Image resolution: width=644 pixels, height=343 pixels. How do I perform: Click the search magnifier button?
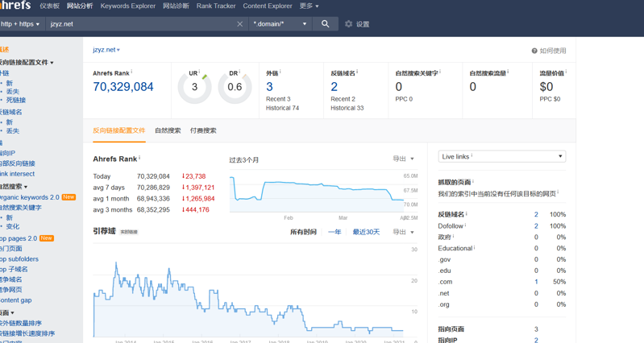[325, 24]
